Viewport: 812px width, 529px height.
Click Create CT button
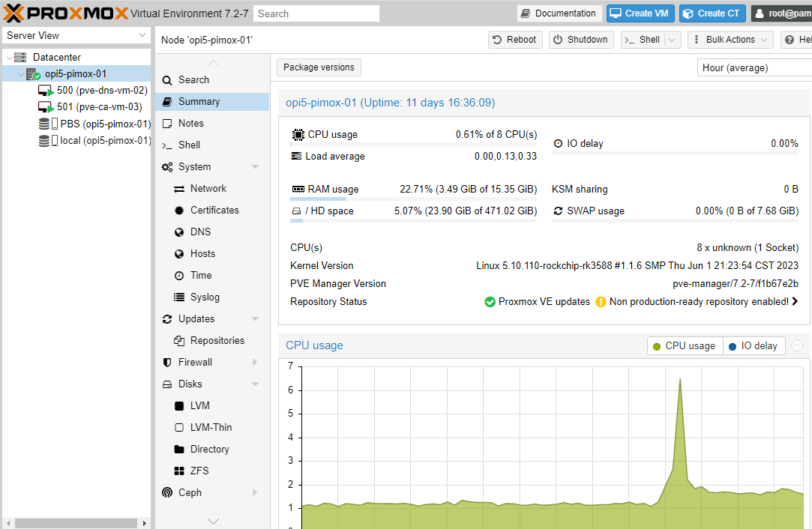712,13
